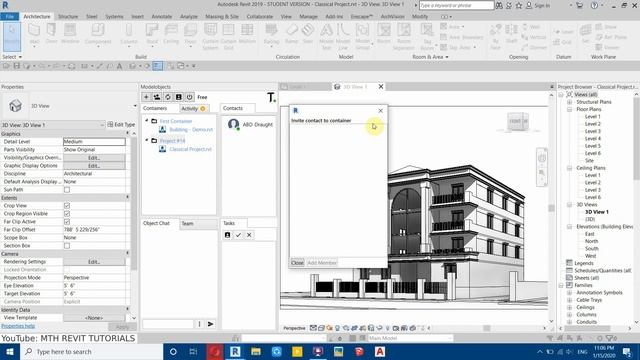The width and height of the screenshot is (640, 360).
Task: Click the Detail Level value field
Action: coord(94,142)
